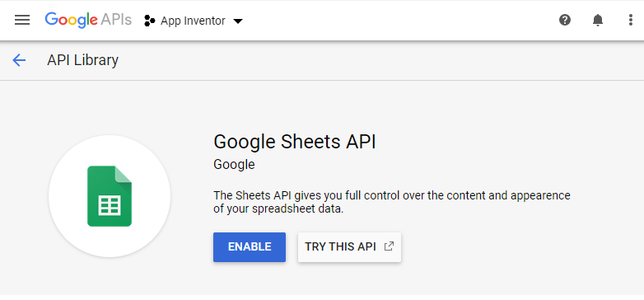
Task: Expand the project selector dropdown arrow
Action: 238,21
